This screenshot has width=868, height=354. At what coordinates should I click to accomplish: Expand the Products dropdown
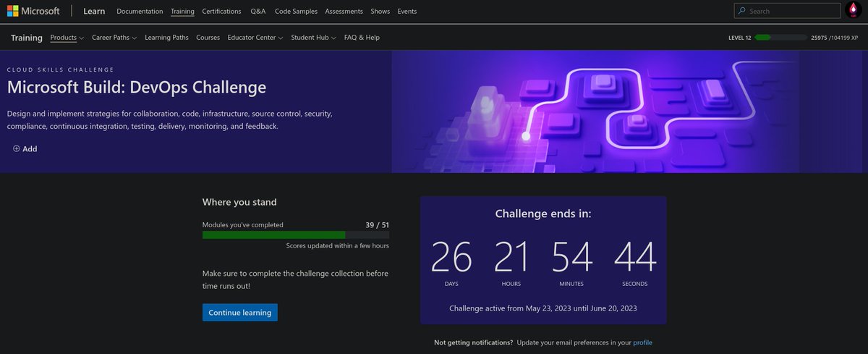tap(67, 38)
